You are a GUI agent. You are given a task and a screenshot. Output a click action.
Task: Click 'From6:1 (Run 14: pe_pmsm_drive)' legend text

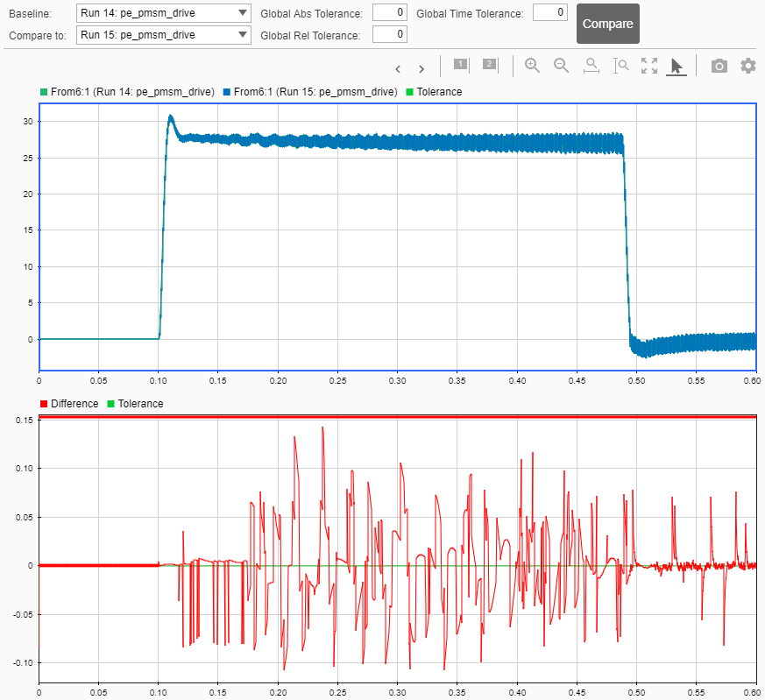(132, 92)
